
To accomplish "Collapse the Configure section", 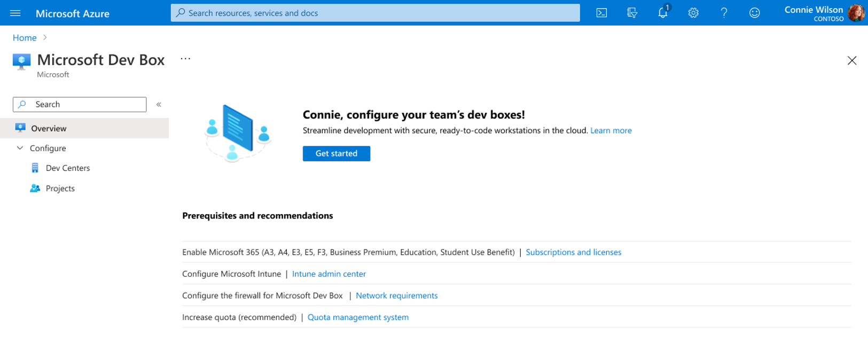I will tap(20, 148).
